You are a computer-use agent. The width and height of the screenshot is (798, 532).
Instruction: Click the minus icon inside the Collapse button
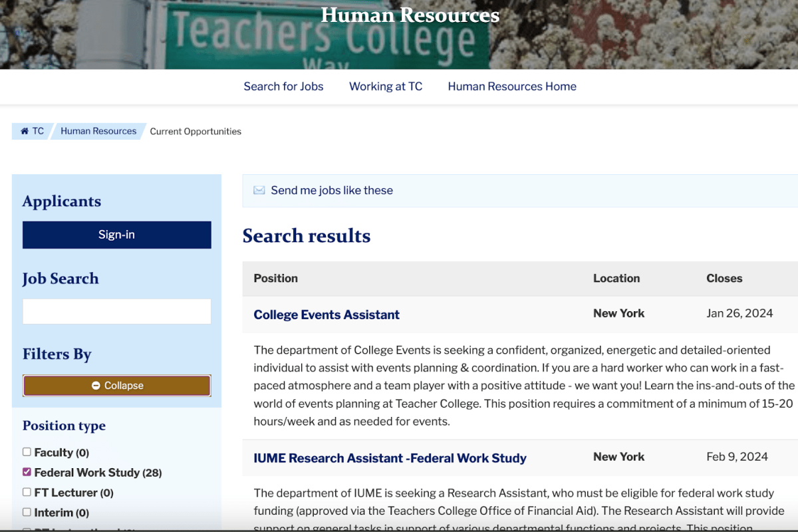pos(95,385)
